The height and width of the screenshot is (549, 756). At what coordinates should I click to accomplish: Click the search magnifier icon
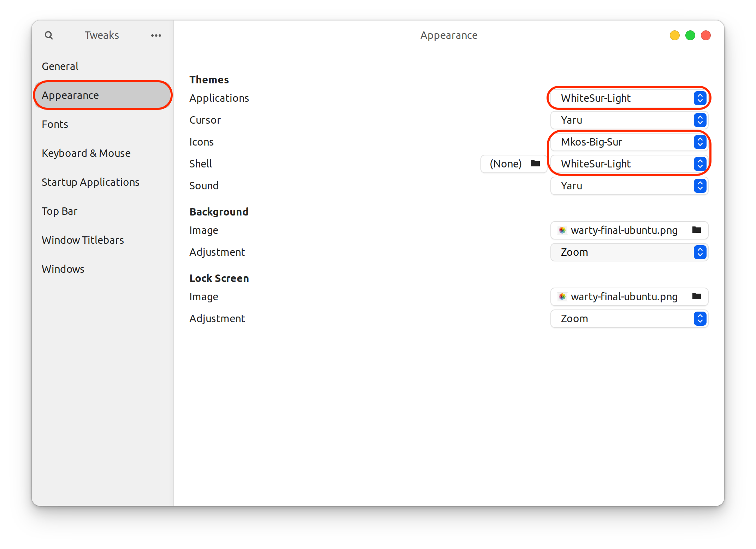coord(49,35)
